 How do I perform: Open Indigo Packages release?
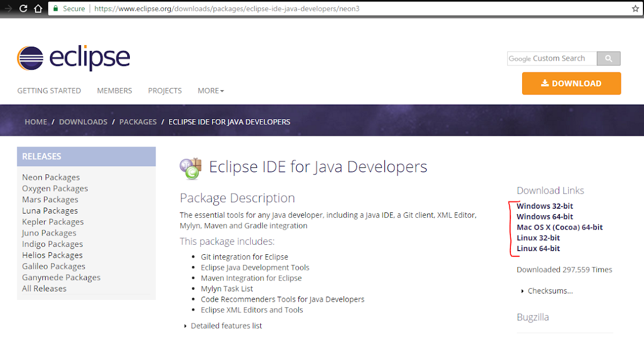click(x=52, y=244)
